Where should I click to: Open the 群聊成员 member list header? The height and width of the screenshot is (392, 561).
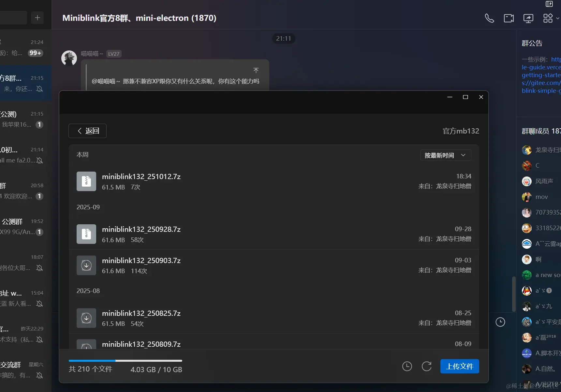(x=541, y=131)
